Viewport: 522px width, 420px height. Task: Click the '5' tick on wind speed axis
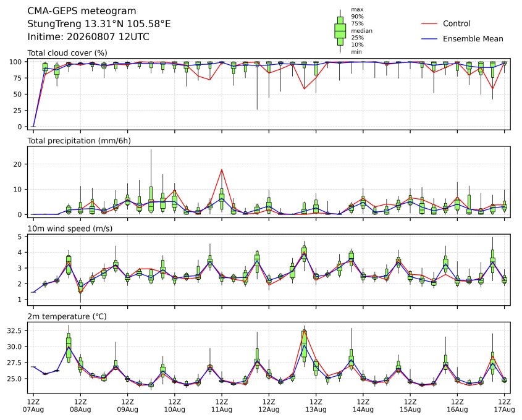pos(20,237)
